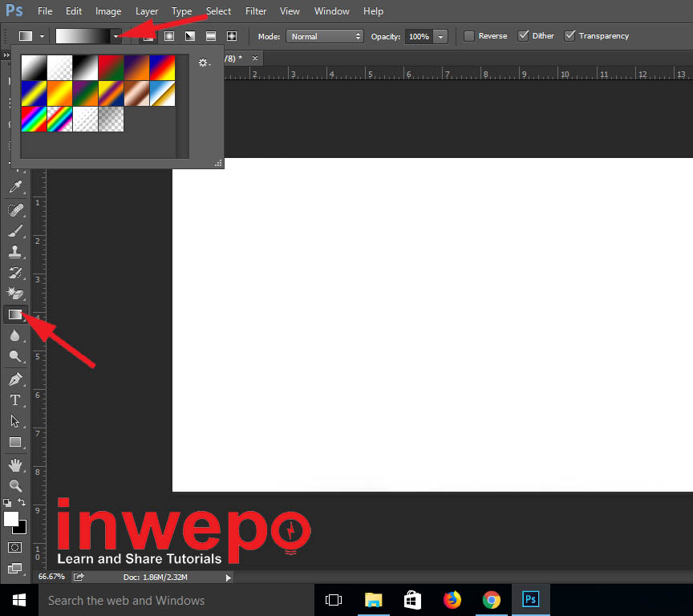
Task: Choose the Horizontal Type tool
Action: coord(14,400)
